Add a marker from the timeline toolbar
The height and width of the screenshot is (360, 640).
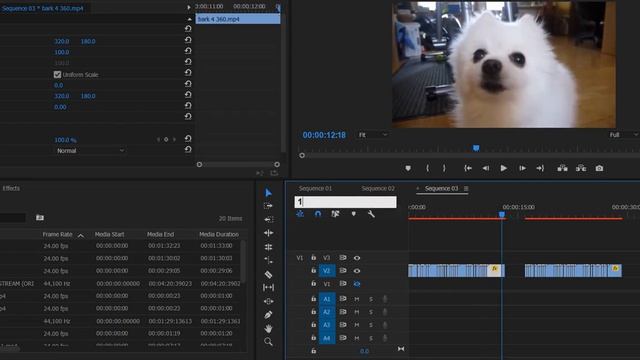pyautogui.click(x=353, y=214)
